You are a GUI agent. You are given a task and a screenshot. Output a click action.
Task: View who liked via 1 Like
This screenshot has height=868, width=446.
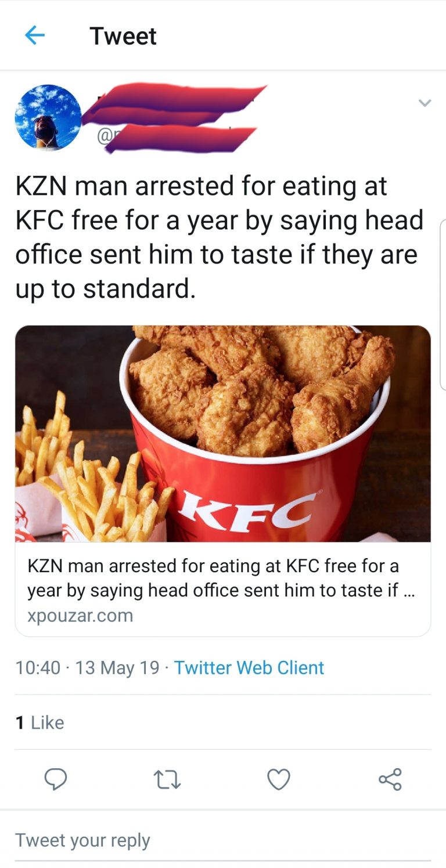tap(40, 722)
